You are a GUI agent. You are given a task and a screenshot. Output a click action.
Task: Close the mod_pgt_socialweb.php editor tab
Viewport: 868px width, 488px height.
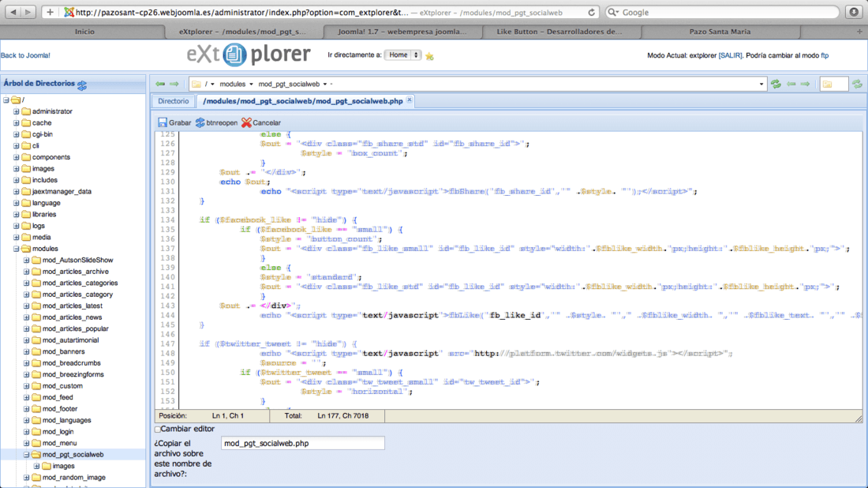tap(409, 100)
